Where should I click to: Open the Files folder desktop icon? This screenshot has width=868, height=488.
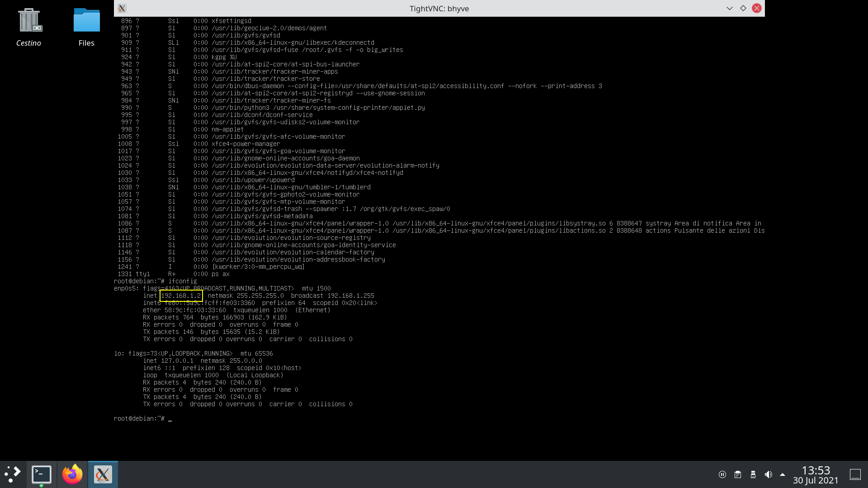pos(86,27)
